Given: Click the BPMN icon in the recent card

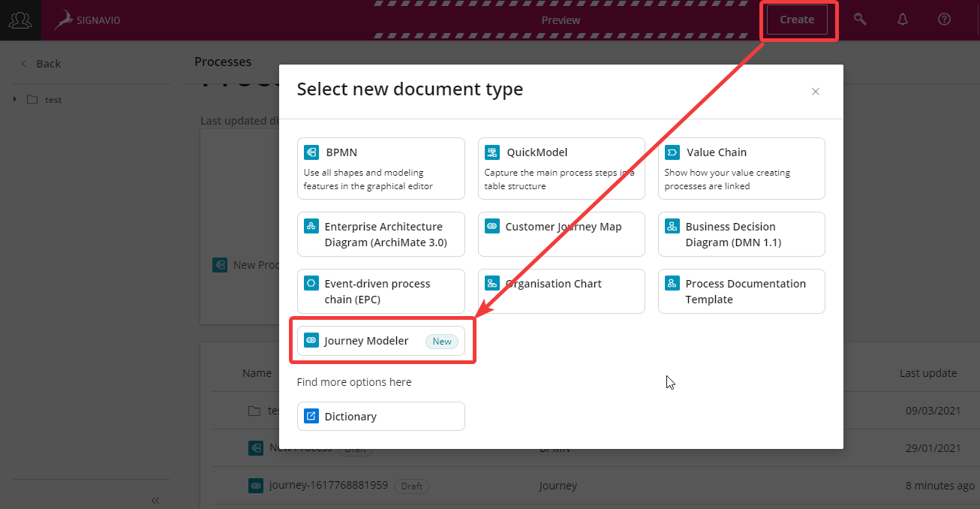Looking at the screenshot, I should [x=220, y=265].
